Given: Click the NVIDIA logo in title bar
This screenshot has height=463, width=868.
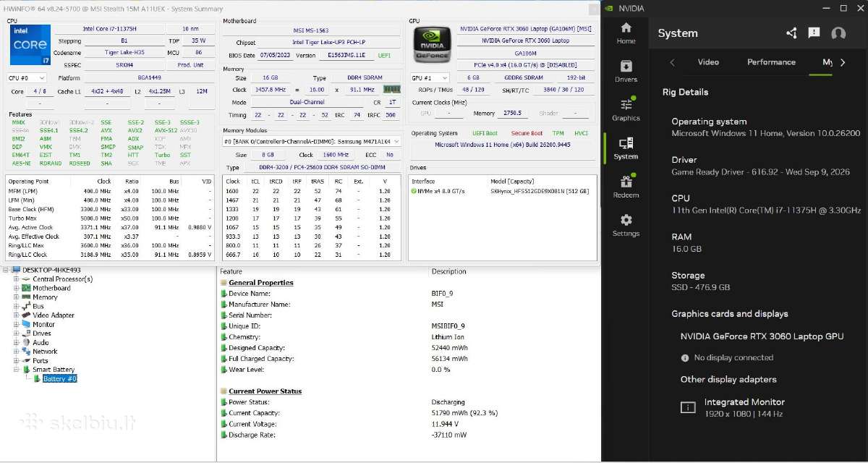Looking at the screenshot, I should coord(609,8).
